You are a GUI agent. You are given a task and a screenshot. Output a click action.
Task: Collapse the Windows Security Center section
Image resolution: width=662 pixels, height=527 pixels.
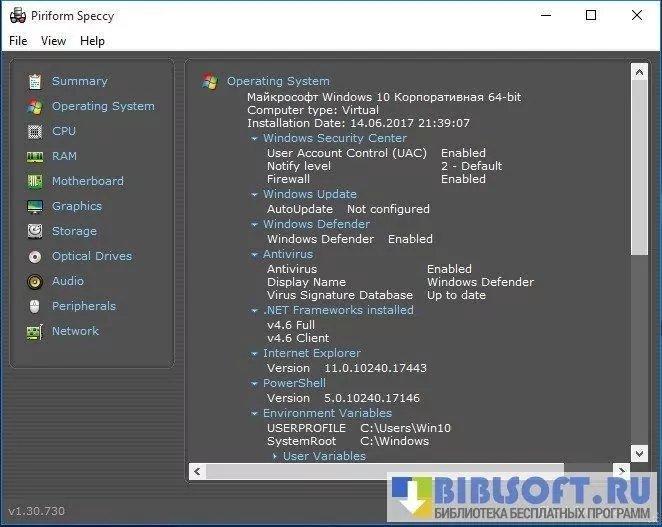pyautogui.click(x=255, y=139)
